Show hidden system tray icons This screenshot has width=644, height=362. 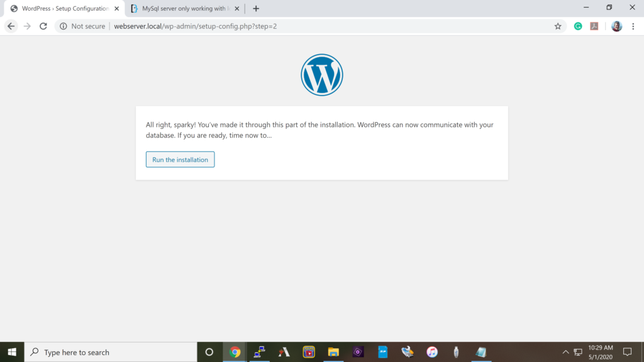click(x=565, y=352)
